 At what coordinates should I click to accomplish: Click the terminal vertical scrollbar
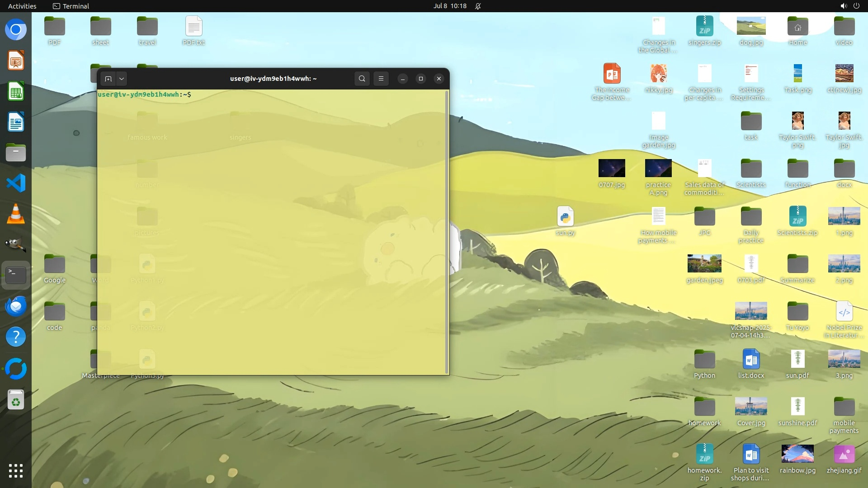click(x=447, y=231)
